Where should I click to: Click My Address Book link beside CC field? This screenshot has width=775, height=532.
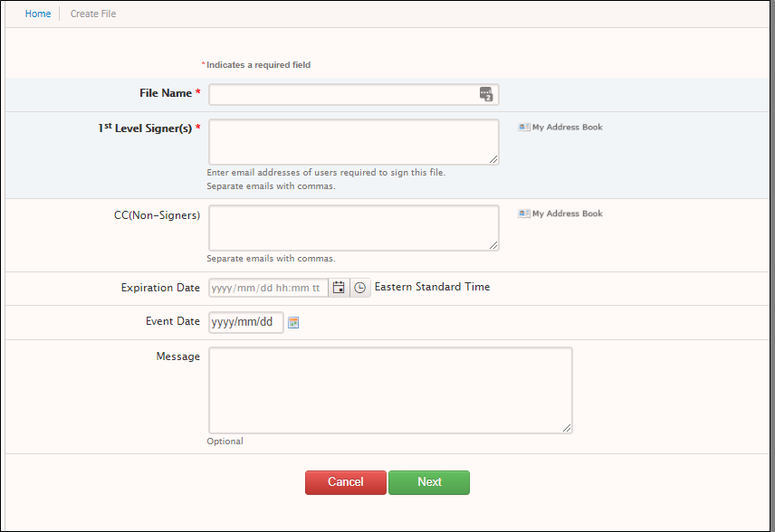(x=568, y=214)
